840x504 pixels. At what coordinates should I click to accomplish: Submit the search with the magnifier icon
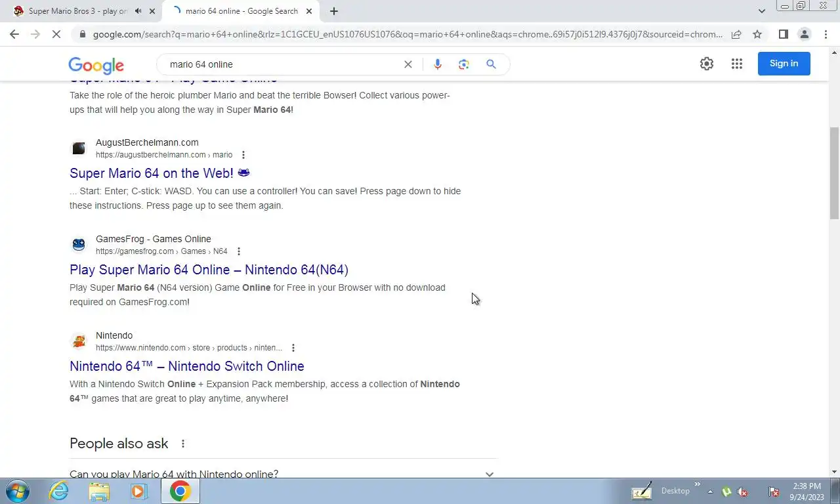(x=491, y=64)
